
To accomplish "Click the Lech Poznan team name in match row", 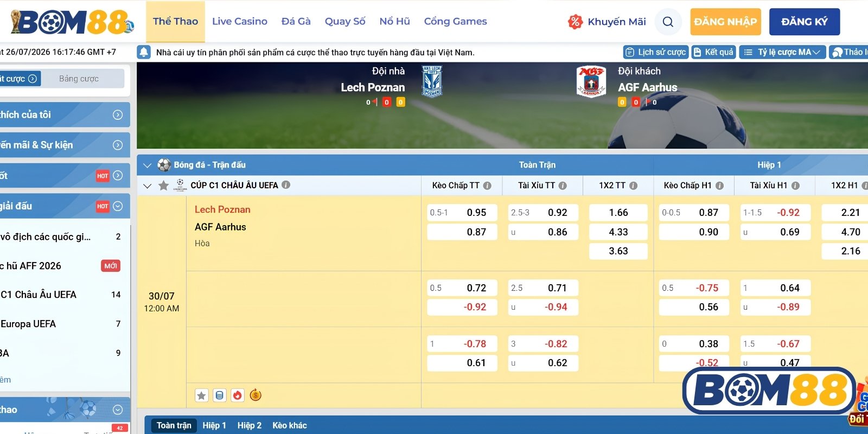I will (x=222, y=209).
